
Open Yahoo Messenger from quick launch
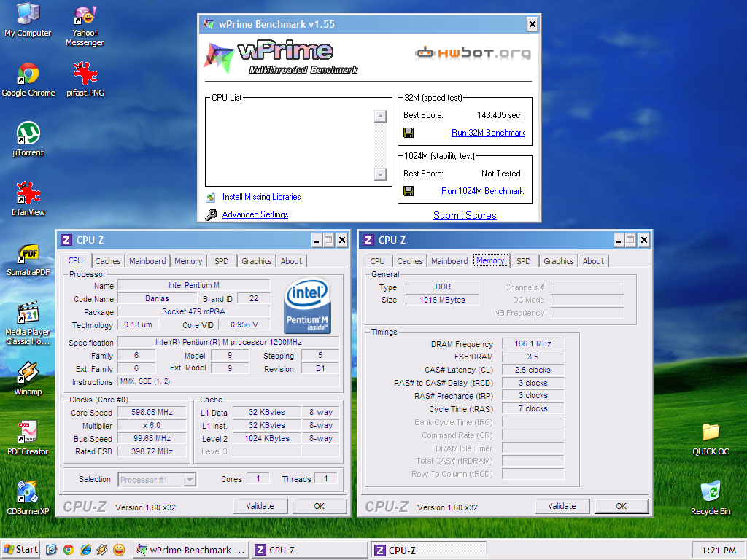(x=119, y=550)
